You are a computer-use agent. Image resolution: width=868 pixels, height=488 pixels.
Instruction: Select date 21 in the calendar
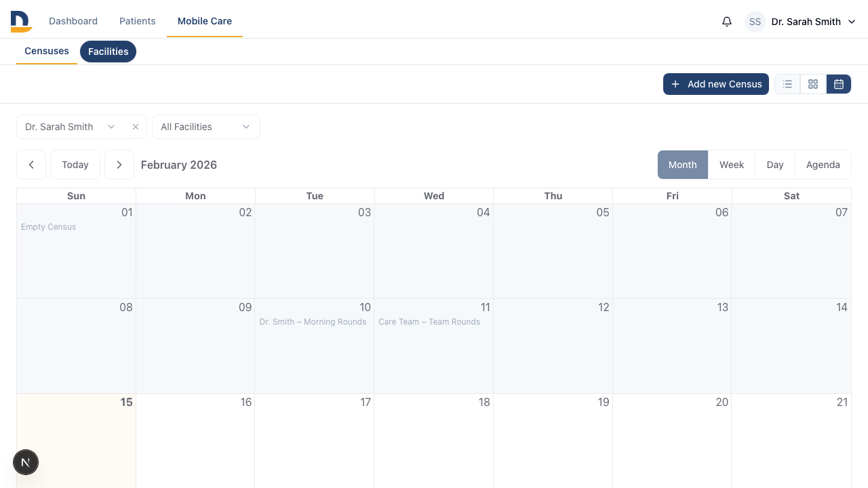[x=842, y=402]
